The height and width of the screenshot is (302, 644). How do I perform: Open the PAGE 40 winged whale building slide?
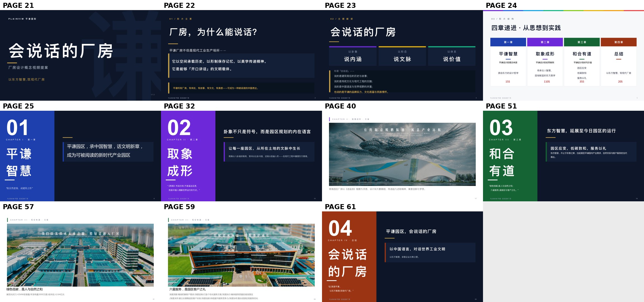[402, 154]
